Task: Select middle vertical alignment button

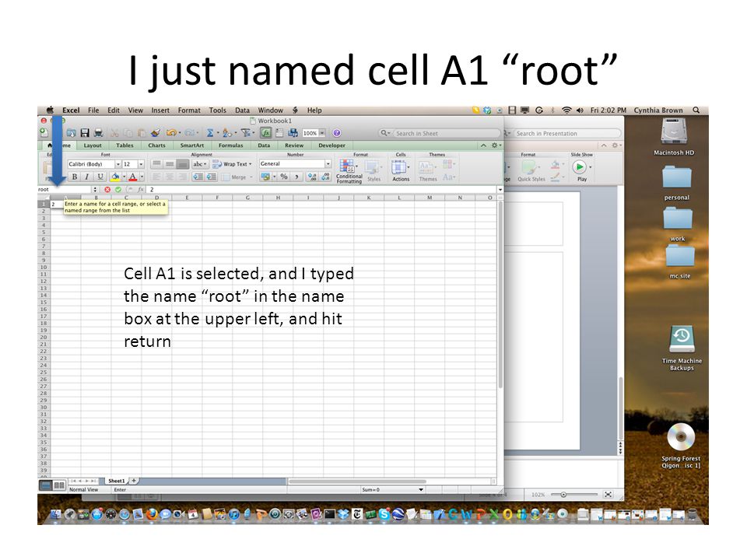Action: [169, 164]
